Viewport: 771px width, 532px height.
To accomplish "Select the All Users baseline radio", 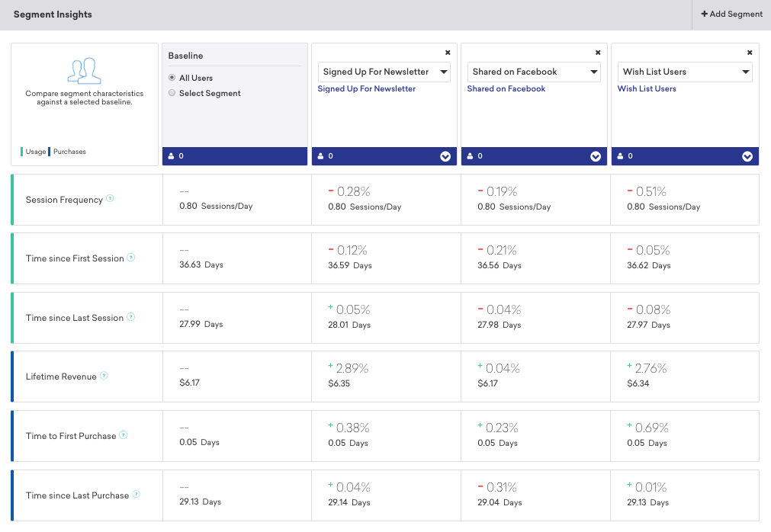I will 172,78.
